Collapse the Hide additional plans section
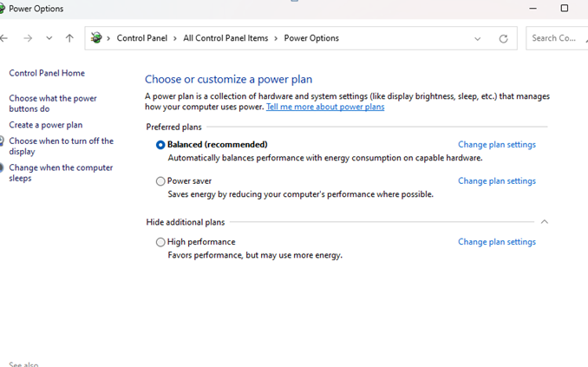The width and height of the screenshot is (588, 367). pyautogui.click(x=545, y=222)
